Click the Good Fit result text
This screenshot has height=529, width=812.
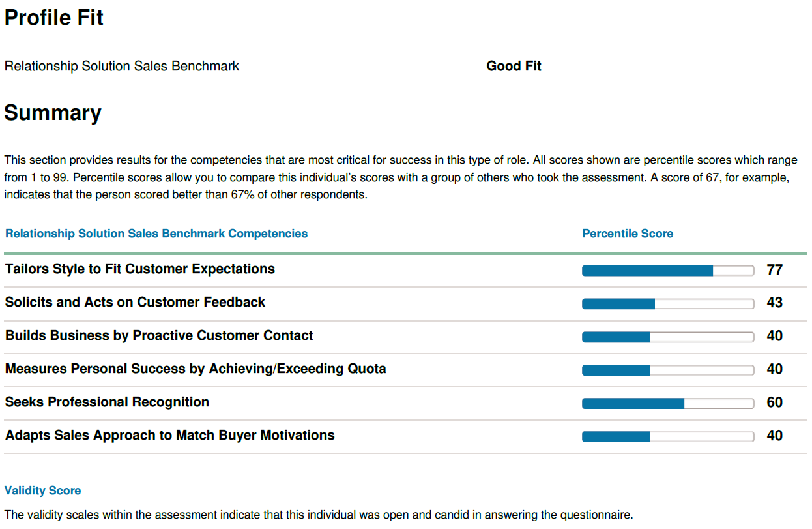coord(514,67)
